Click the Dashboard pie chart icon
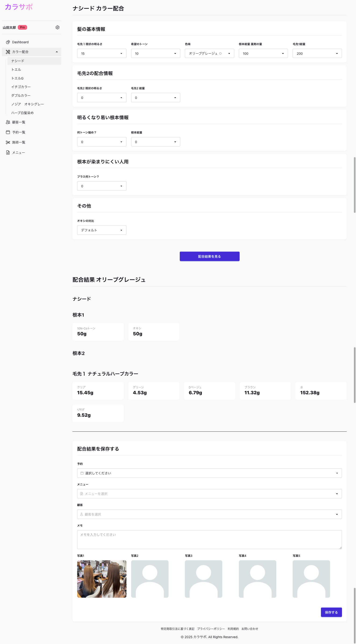The height and width of the screenshot is (644, 356). 8,42
